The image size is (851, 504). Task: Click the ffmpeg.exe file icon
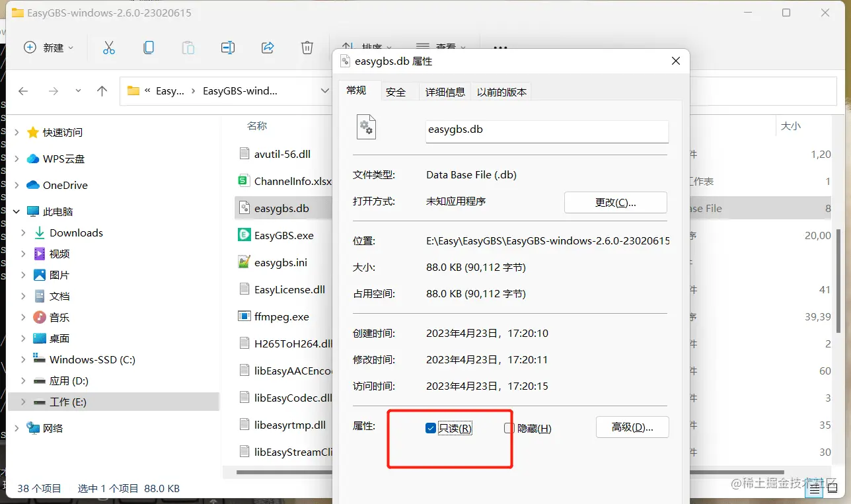(244, 316)
